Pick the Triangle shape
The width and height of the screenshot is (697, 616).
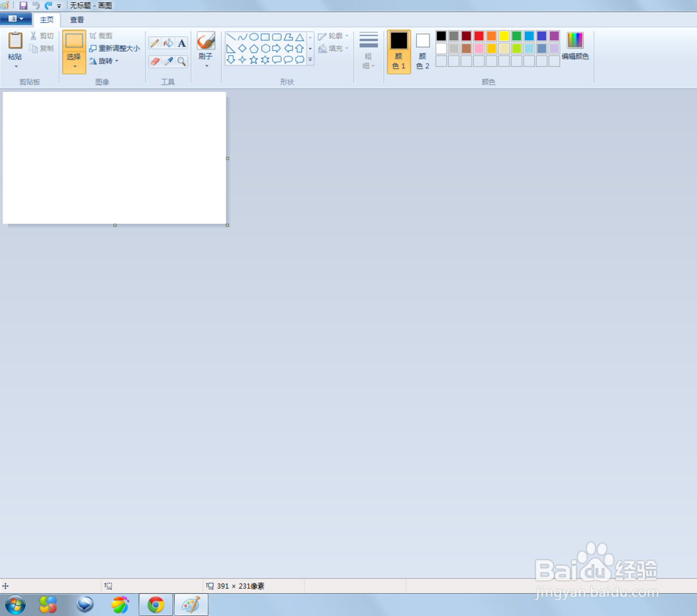[x=300, y=37]
